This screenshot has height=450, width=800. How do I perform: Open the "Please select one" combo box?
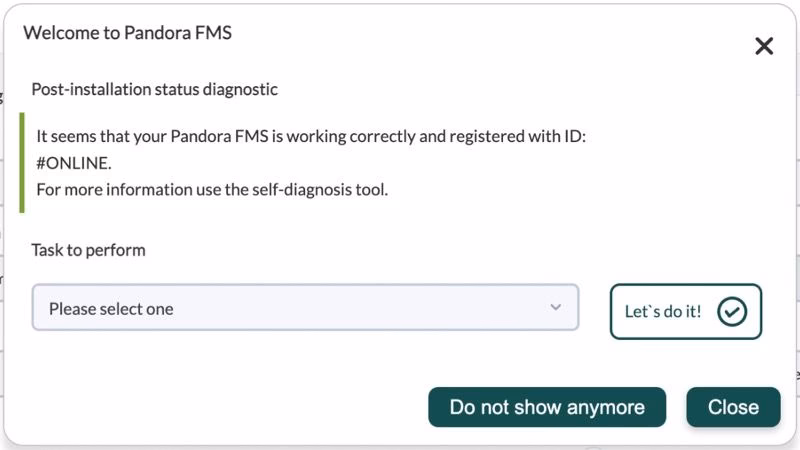[x=305, y=308]
